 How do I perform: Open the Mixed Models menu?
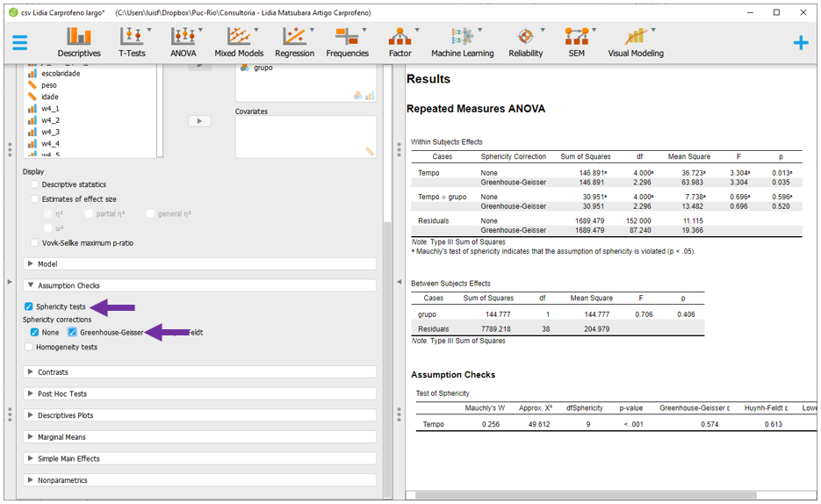tap(238, 41)
